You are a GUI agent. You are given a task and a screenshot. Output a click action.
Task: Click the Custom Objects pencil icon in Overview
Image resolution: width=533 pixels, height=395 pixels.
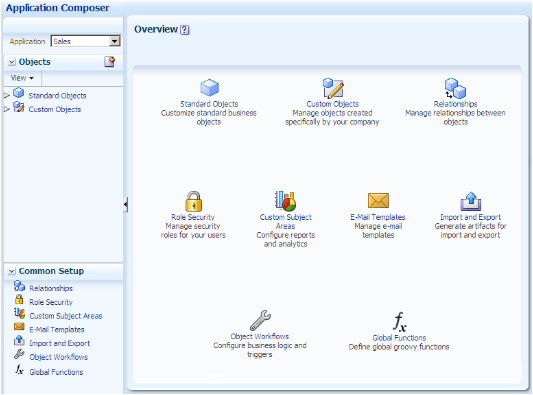(x=333, y=88)
